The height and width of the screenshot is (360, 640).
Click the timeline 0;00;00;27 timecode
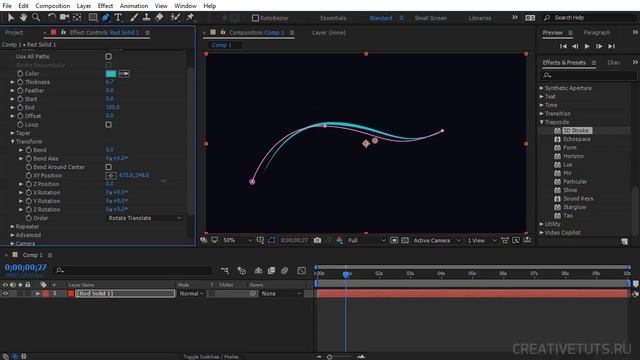click(x=25, y=268)
